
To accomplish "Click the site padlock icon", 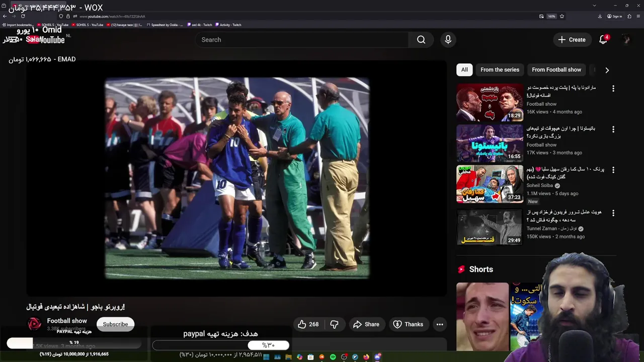I will pyautogui.click(x=68, y=16).
